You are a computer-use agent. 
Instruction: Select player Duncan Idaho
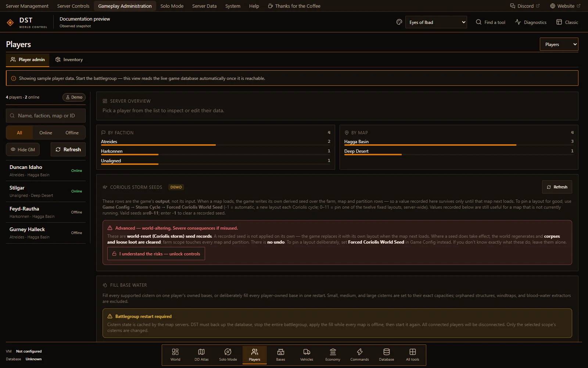[x=46, y=171]
